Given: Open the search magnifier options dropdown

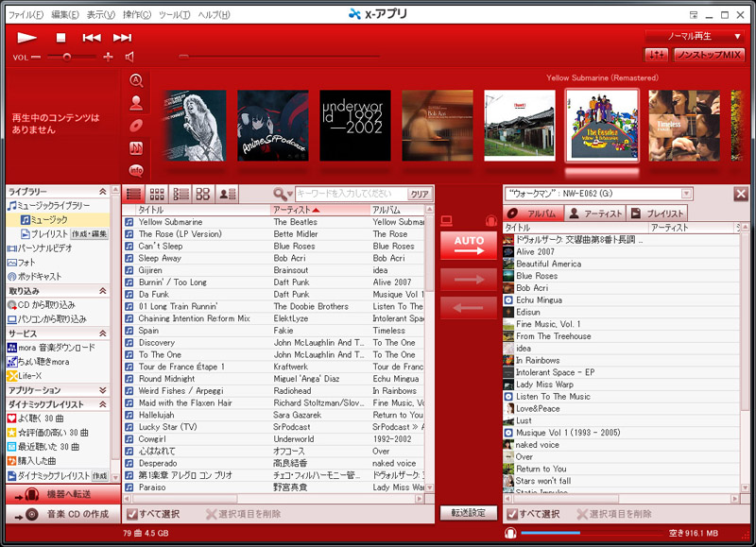Looking at the screenshot, I should [x=283, y=194].
